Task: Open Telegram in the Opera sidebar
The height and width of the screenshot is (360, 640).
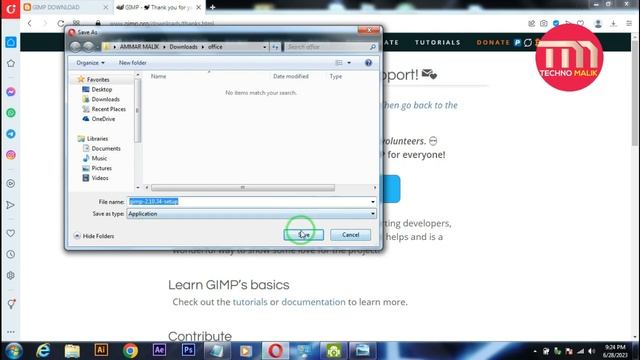Action: click(x=11, y=134)
